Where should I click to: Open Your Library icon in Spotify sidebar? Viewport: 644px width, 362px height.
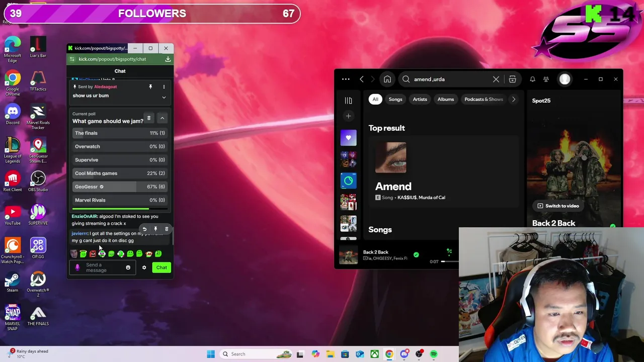(348, 101)
